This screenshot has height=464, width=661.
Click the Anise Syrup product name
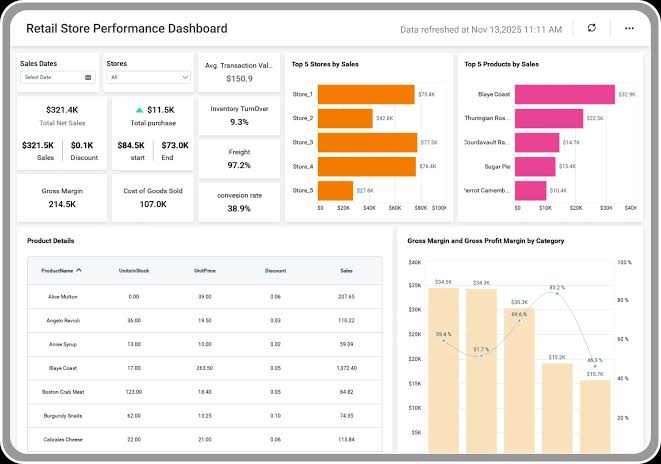pyautogui.click(x=63, y=344)
